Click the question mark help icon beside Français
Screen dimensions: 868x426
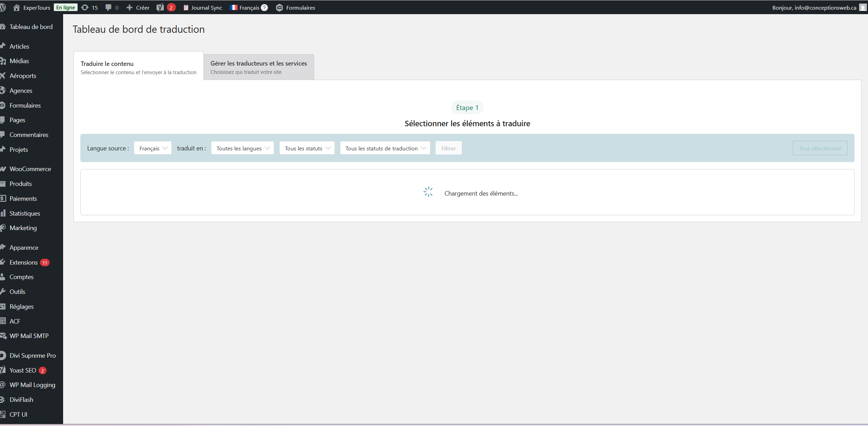pyautogui.click(x=265, y=8)
